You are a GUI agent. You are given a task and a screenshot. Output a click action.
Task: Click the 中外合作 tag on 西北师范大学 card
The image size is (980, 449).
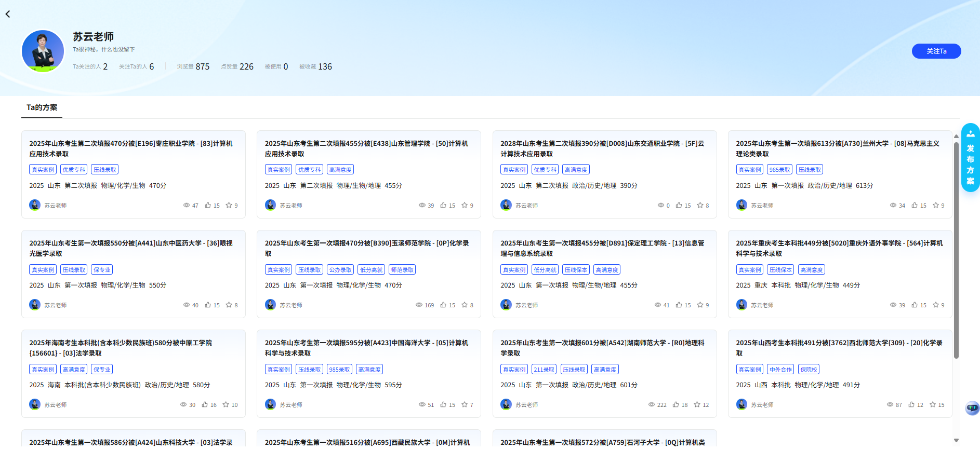click(x=780, y=370)
